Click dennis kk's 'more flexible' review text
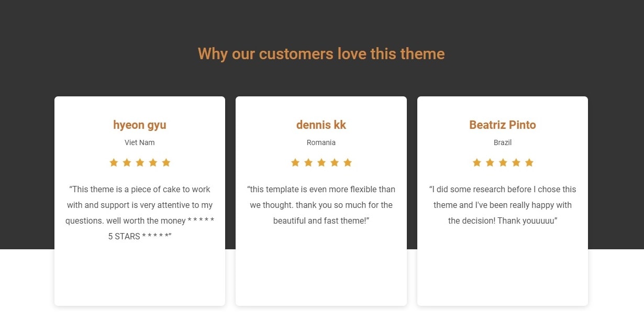The width and height of the screenshot is (644, 331). click(x=321, y=205)
